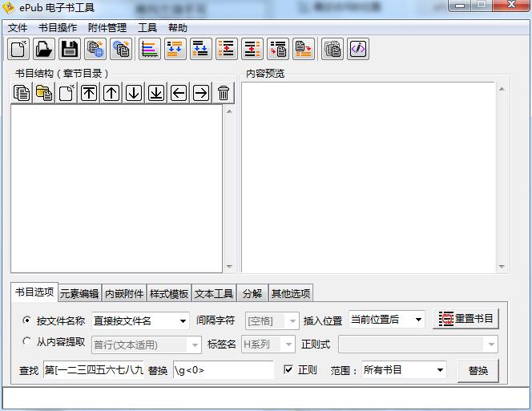This screenshot has width=532, height=411.
Task: Switch to the 分解 tab
Action: [252, 293]
